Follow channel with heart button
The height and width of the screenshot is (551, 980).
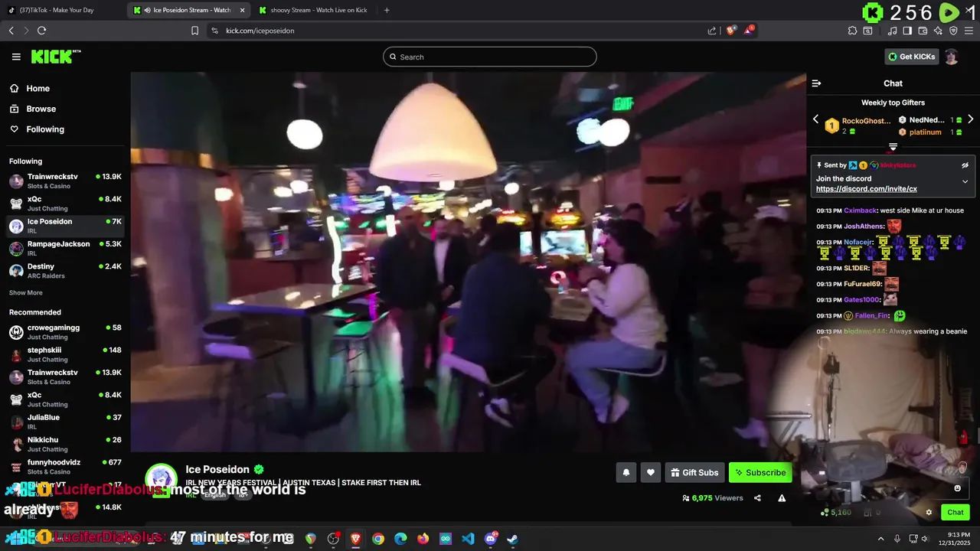pyautogui.click(x=650, y=473)
